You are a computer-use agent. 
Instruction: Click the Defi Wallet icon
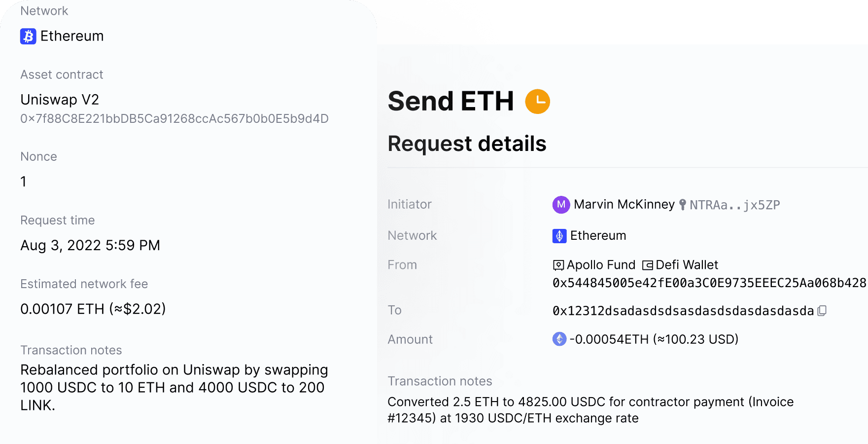point(647,265)
